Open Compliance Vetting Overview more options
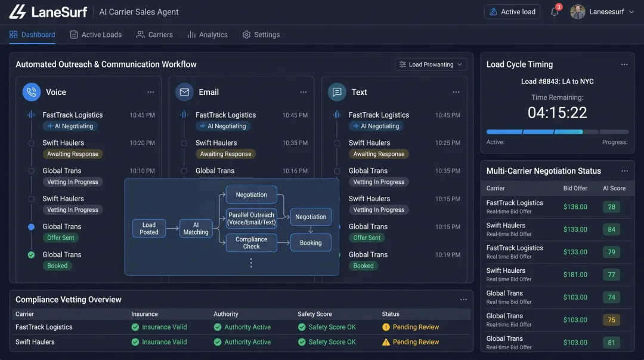This screenshot has height=360, width=644. pos(463,300)
